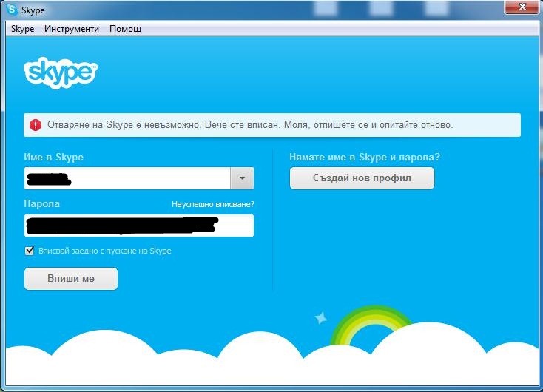Open the Skype menu
Image resolution: width=543 pixels, height=392 pixels.
click(x=22, y=29)
